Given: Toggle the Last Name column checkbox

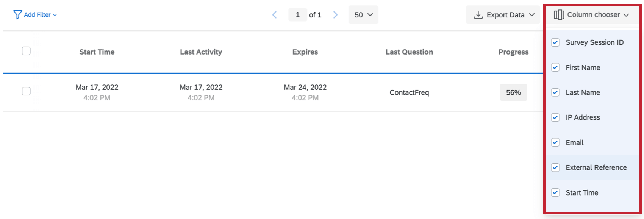Looking at the screenshot, I should pos(555,92).
